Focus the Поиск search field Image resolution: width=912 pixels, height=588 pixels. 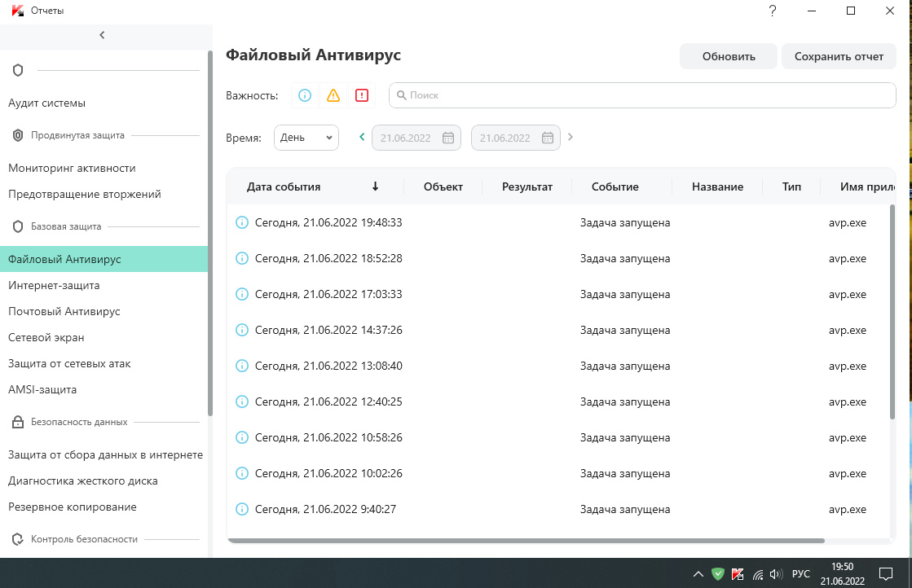tap(642, 95)
